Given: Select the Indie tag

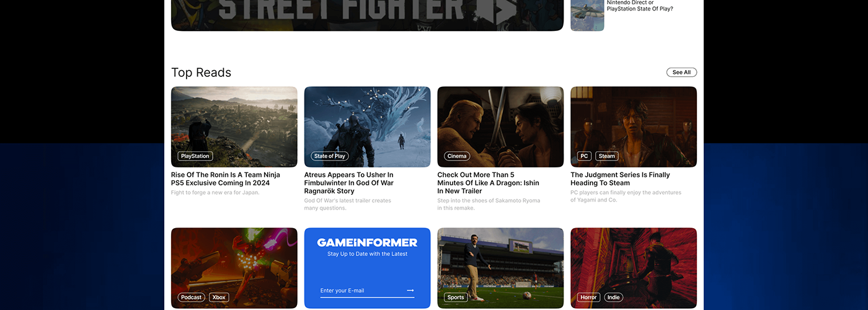Looking at the screenshot, I should [x=613, y=298].
